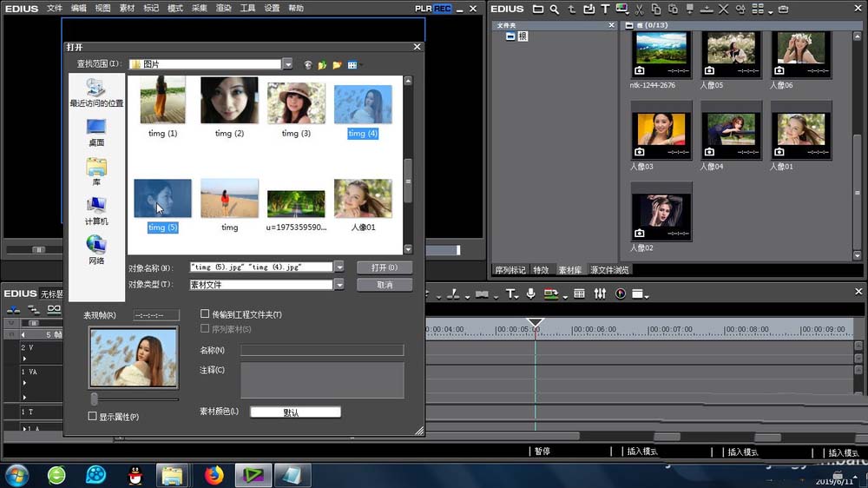Click the delete X icon in bin toolbar
The height and width of the screenshot is (488, 868).
click(722, 10)
